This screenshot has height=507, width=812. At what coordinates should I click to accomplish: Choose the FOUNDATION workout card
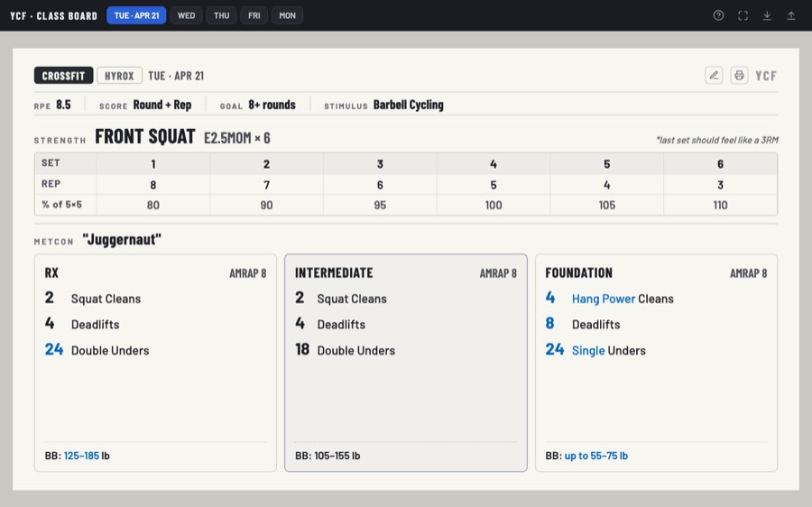coord(656,363)
